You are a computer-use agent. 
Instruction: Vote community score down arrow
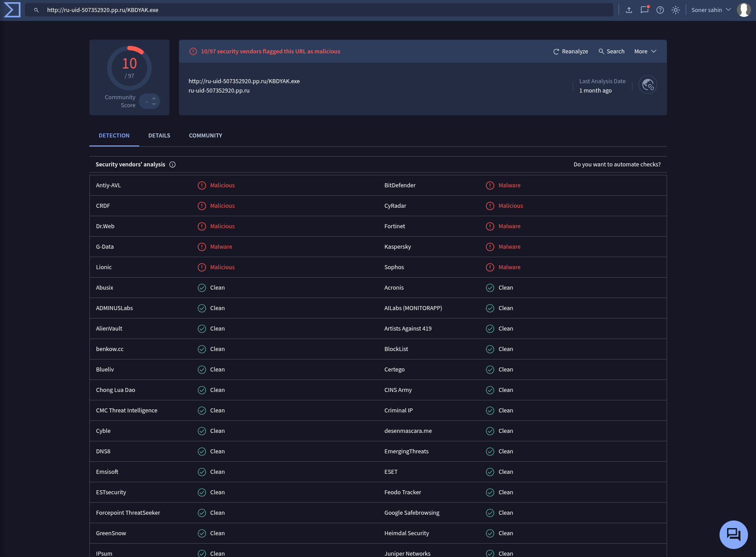154,105
